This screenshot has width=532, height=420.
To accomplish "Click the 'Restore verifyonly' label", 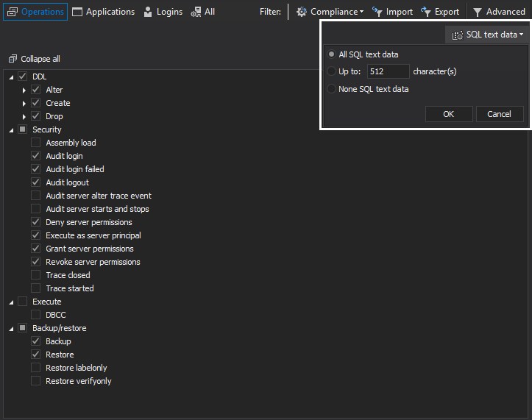I will tap(79, 381).
